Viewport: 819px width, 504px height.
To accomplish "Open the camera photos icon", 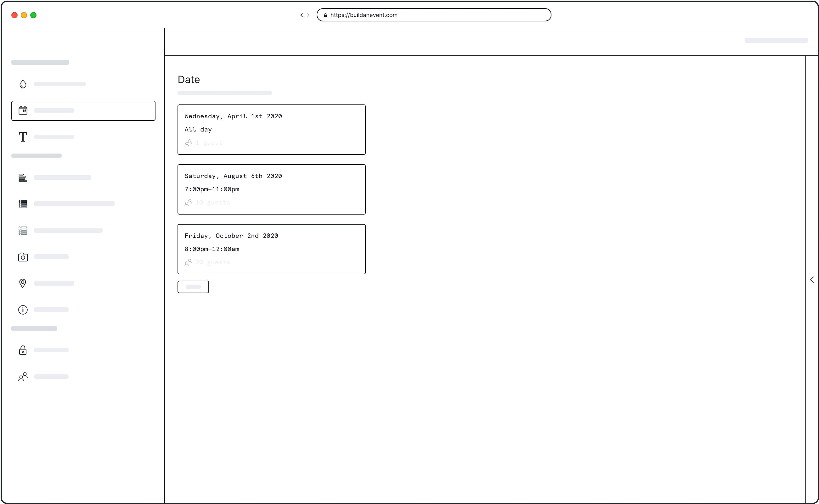I will (23, 257).
